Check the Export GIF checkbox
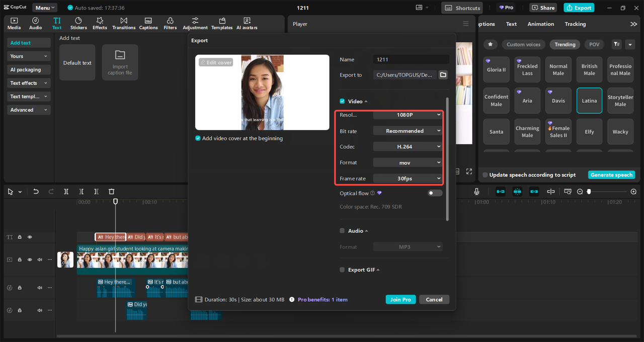 (342, 270)
